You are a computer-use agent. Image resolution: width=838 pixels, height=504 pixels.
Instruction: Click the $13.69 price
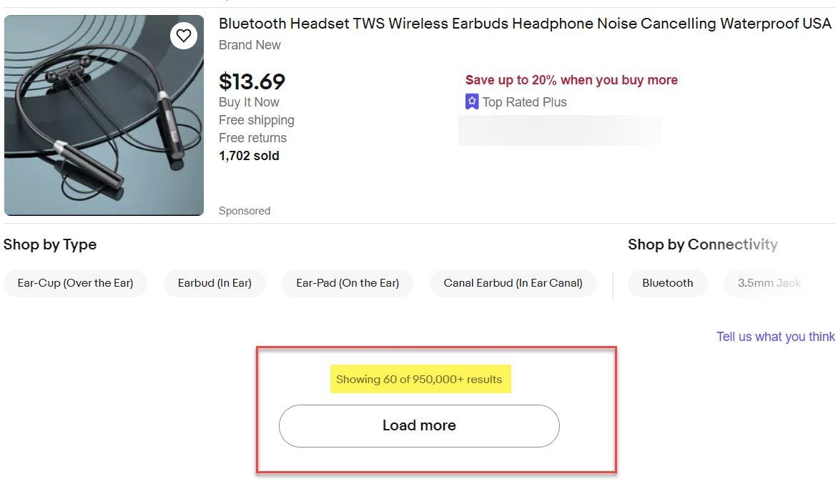(252, 81)
